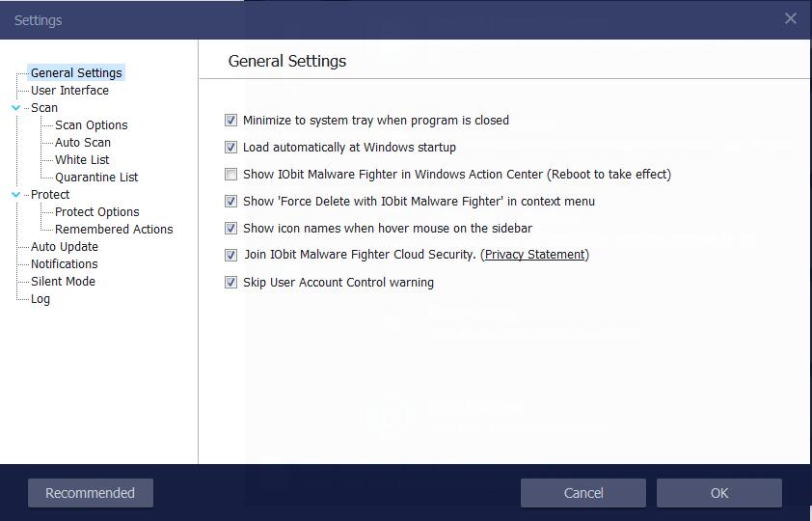The width and height of the screenshot is (812, 521).
Task: Confirm settings with OK
Action: pos(719,493)
